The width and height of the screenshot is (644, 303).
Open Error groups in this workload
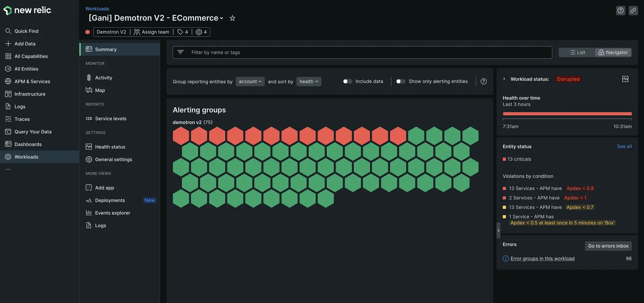coord(542,259)
